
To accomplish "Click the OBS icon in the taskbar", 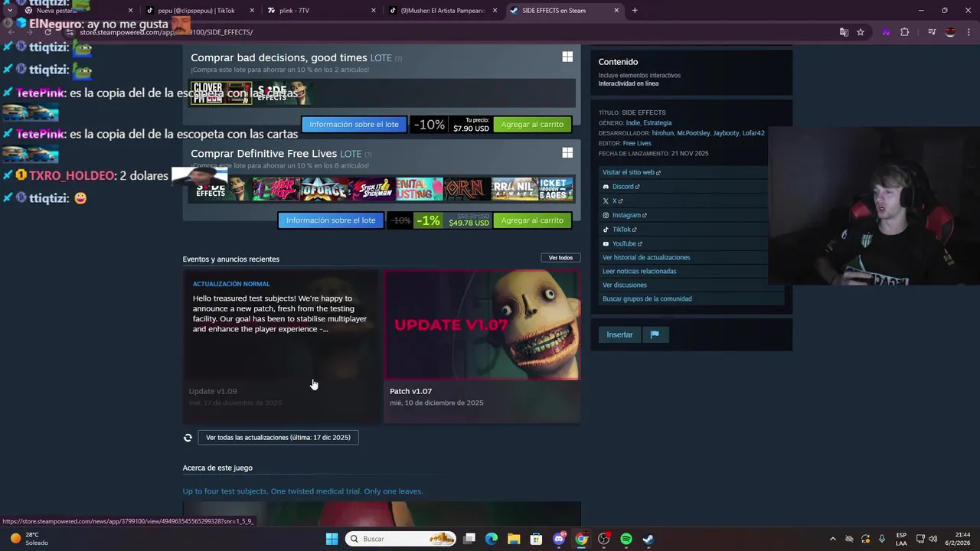I will pos(604,539).
